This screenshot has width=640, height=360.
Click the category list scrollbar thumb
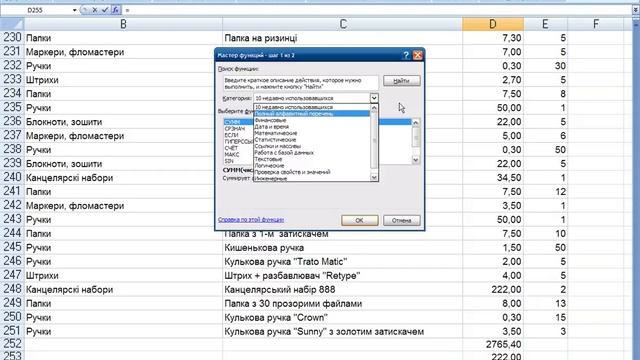(x=374, y=140)
